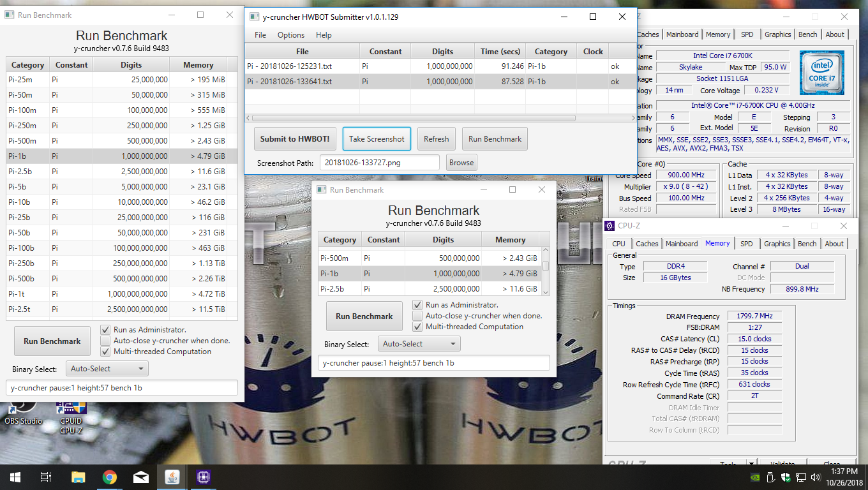868x490 pixels.
Task: Select the CPUID CPU-Z desktop shortcut
Action: click(x=71, y=417)
